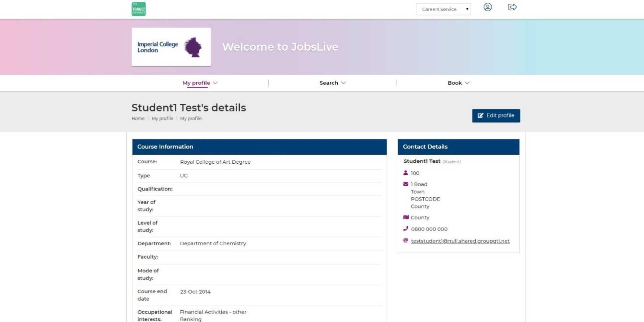Click the Imperial College London logo
The image size is (644, 322).
tap(171, 47)
